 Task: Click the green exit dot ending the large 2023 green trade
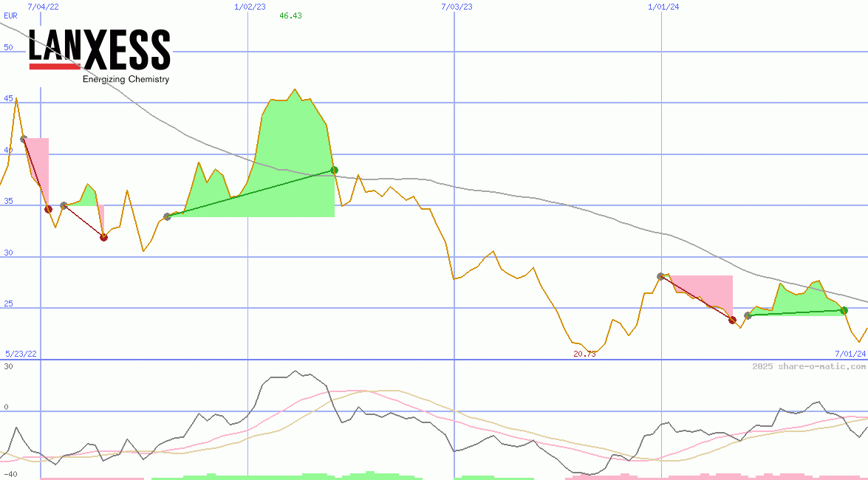[335, 170]
